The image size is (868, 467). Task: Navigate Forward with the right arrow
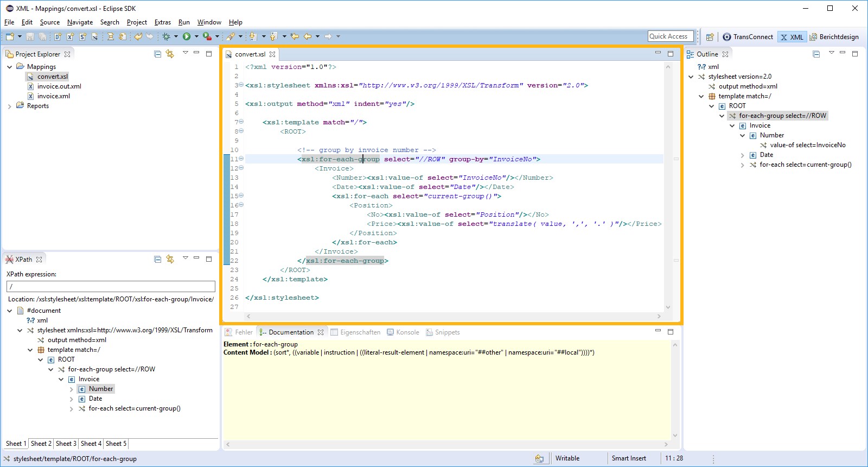pyautogui.click(x=328, y=36)
